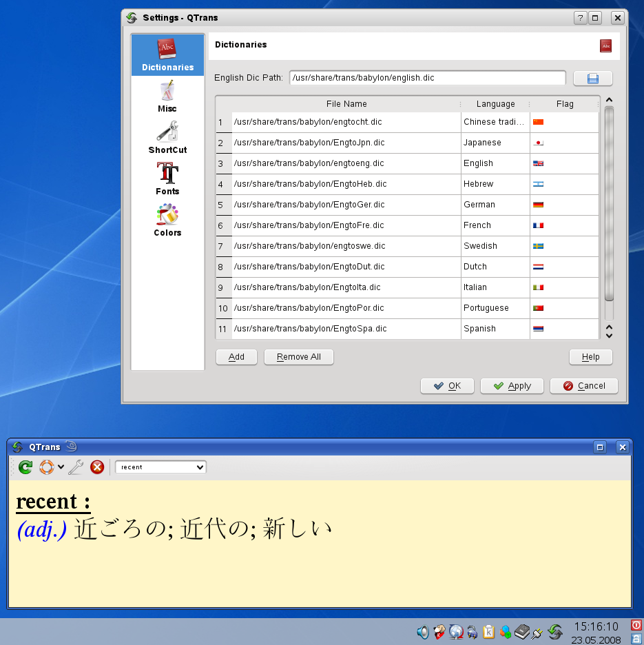Cancel the settings dialog

pos(584,386)
